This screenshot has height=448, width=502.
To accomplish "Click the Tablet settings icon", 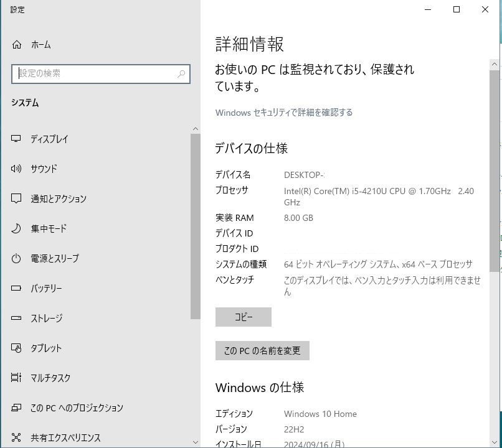I will [17, 348].
